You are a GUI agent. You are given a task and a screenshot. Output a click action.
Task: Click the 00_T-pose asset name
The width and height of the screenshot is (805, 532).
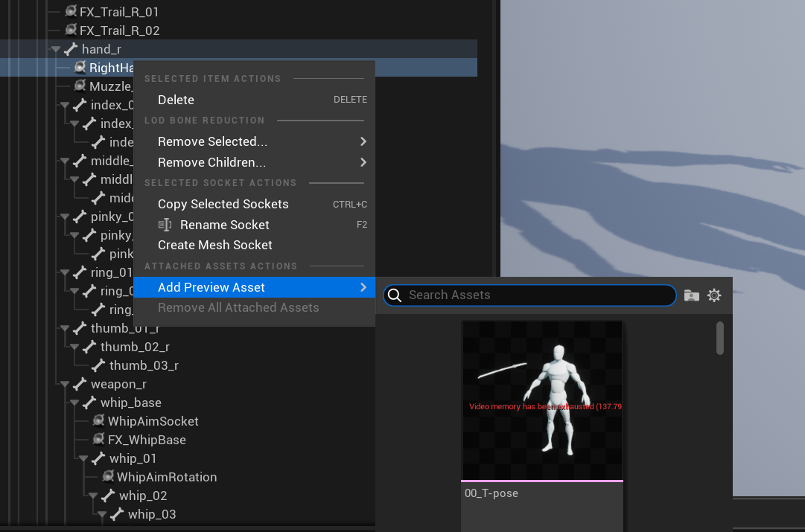coord(491,493)
